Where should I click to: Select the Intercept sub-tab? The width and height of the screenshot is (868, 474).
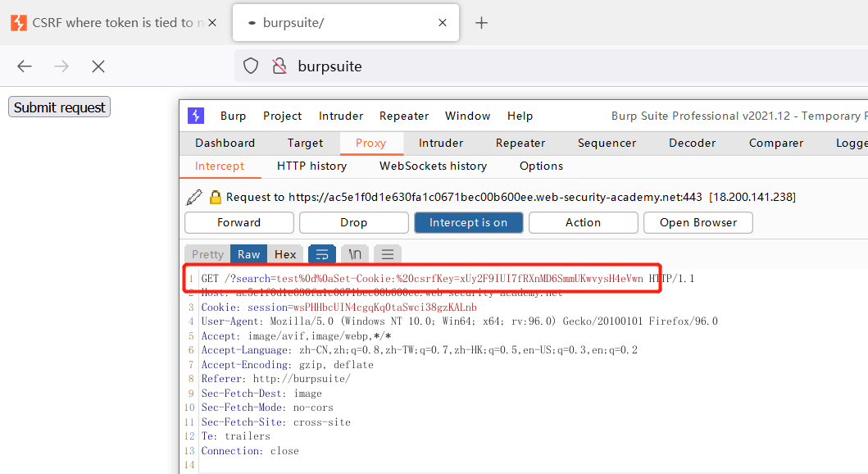coord(219,166)
